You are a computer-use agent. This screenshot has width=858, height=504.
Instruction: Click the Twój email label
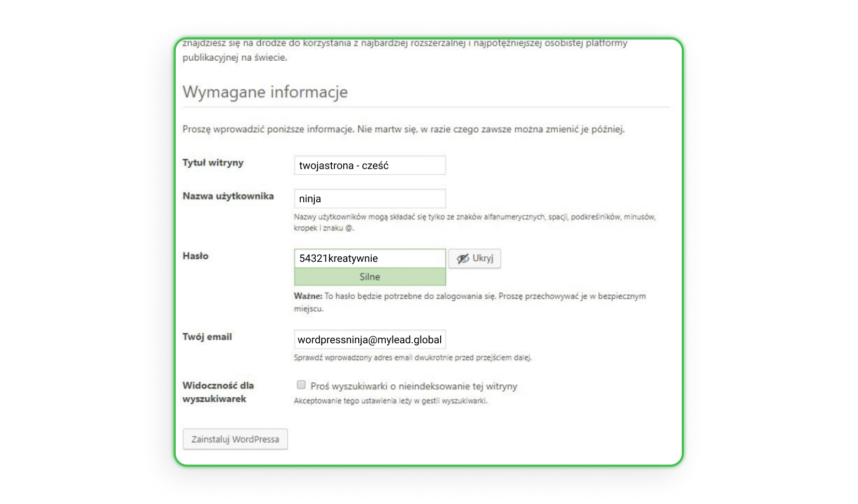[207, 337]
